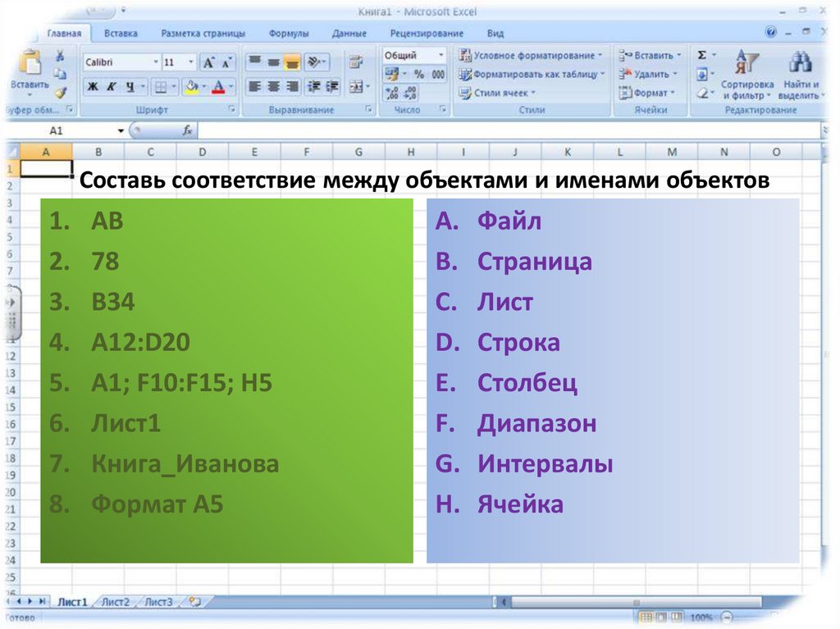Select the Лист2 sheet tab

[116, 602]
